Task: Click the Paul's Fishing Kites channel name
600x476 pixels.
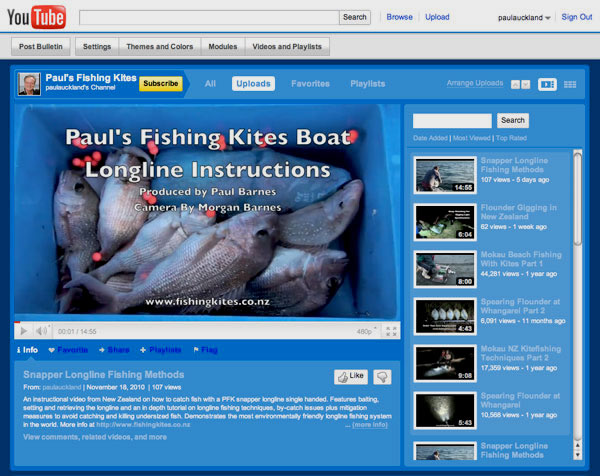Action: click(91, 78)
